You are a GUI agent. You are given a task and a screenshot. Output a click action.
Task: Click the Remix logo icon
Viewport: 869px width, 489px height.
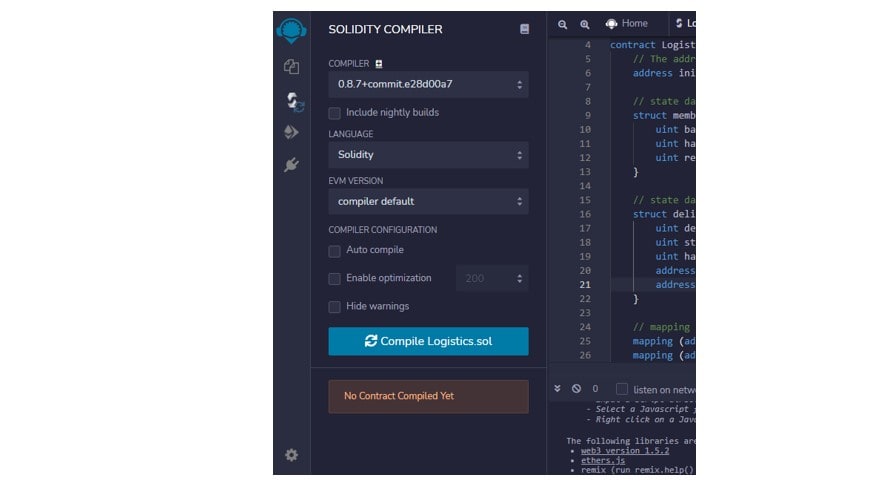coord(291,30)
